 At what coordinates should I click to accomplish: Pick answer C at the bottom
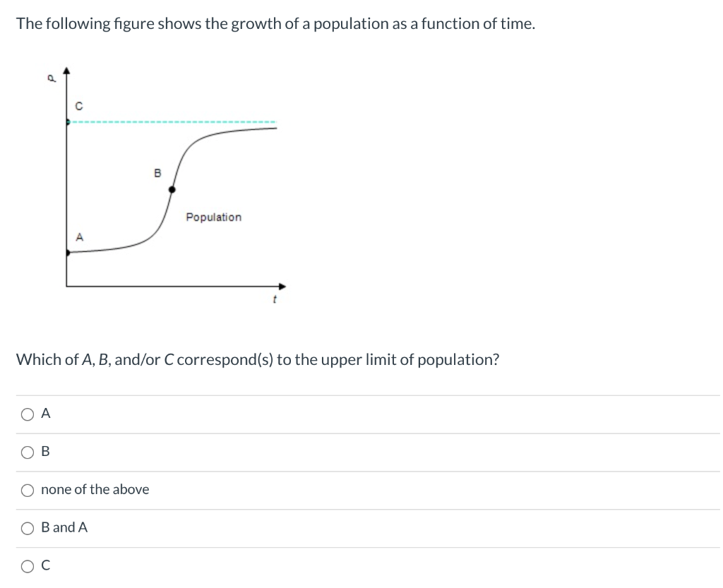(x=26, y=565)
